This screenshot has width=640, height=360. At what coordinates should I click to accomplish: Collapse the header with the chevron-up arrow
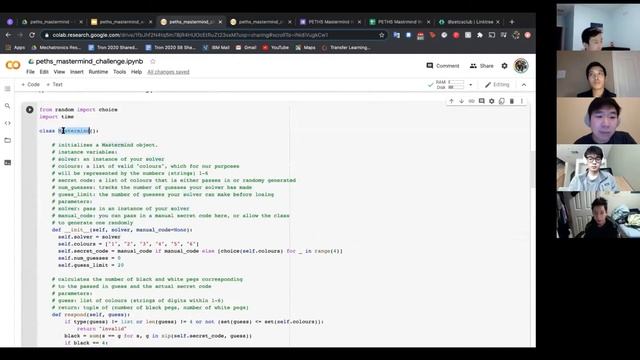(x=524, y=84)
